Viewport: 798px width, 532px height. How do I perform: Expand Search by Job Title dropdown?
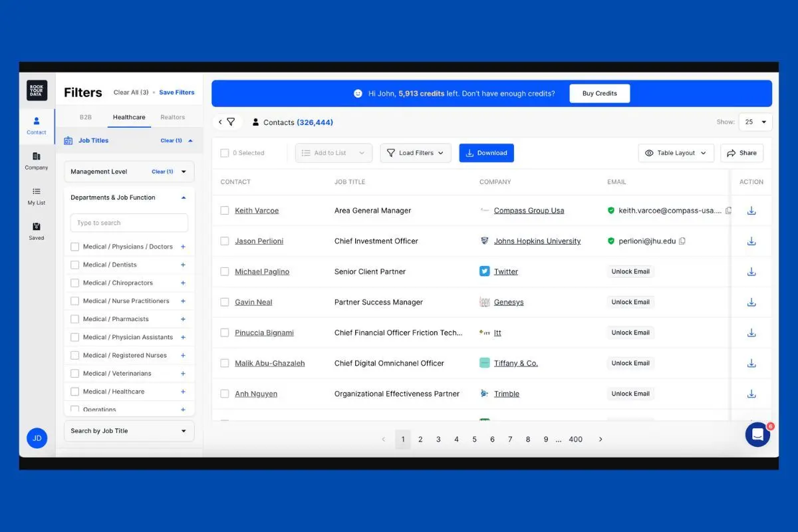click(x=130, y=431)
